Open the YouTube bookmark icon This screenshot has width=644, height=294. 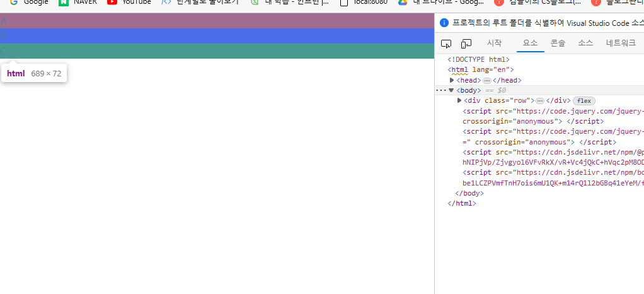coord(112,2)
